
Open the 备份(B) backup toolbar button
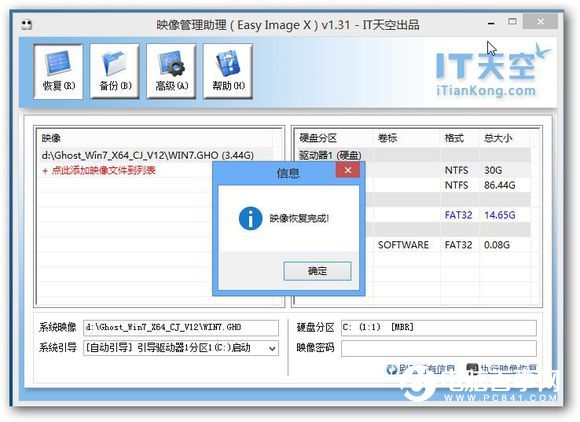point(115,71)
